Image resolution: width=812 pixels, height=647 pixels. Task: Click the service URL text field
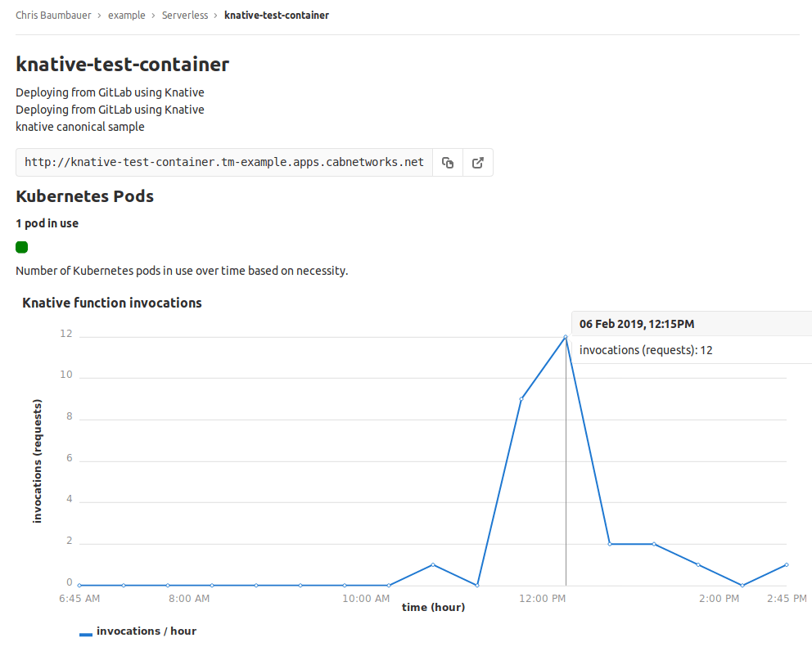point(224,163)
